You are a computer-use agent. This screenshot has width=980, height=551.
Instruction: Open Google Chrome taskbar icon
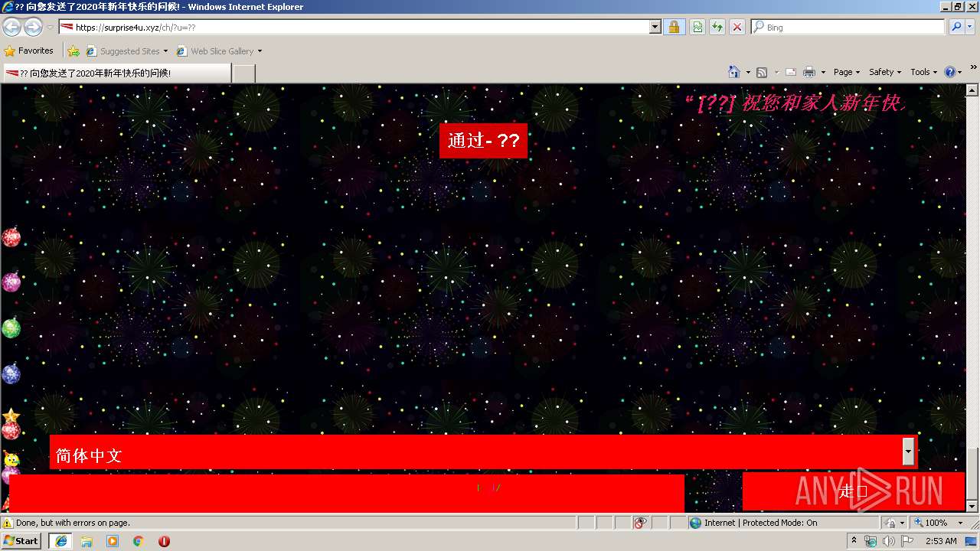click(139, 541)
